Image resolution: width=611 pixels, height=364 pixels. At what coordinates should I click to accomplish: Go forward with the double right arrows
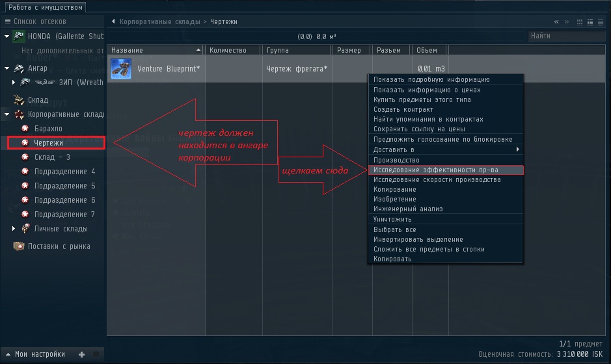point(567,22)
